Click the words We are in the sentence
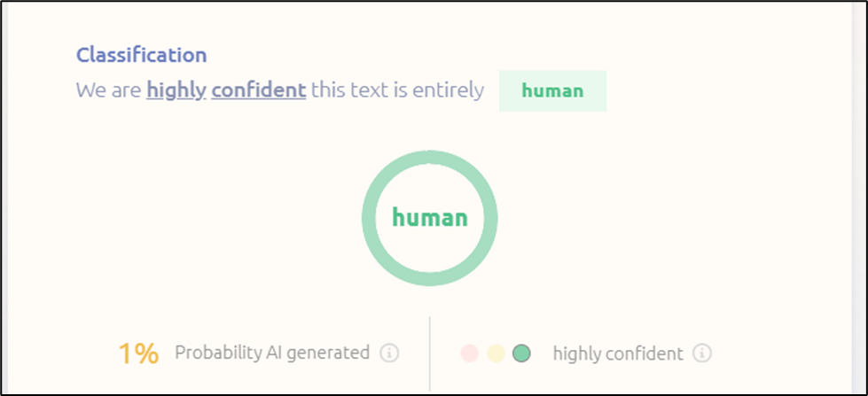868x396 pixels. coord(108,90)
